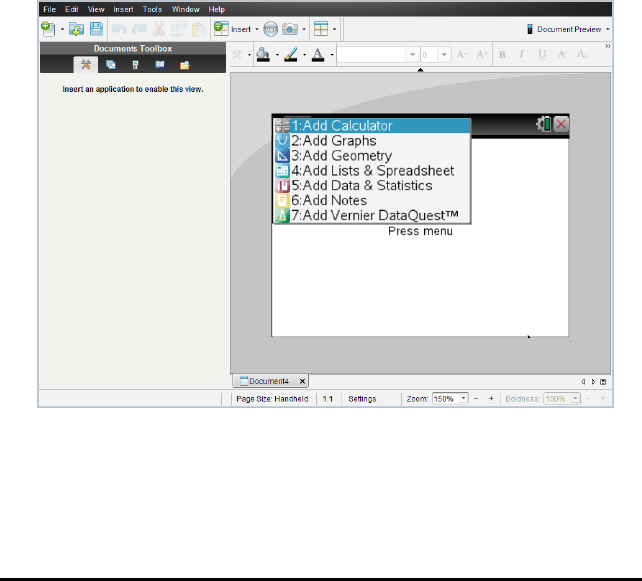642x581 pixels.
Task: Expand the Insert dropdown arrow
Action: [x=257, y=29]
